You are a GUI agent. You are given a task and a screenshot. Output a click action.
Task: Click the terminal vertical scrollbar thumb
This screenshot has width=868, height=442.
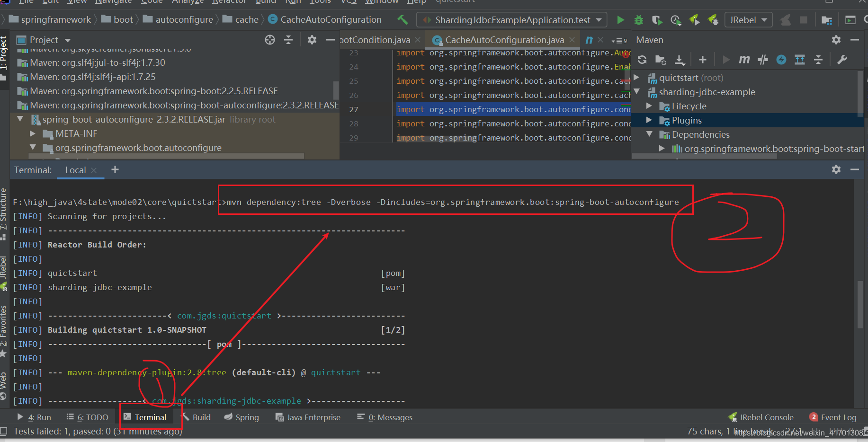[x=860, y=305]
